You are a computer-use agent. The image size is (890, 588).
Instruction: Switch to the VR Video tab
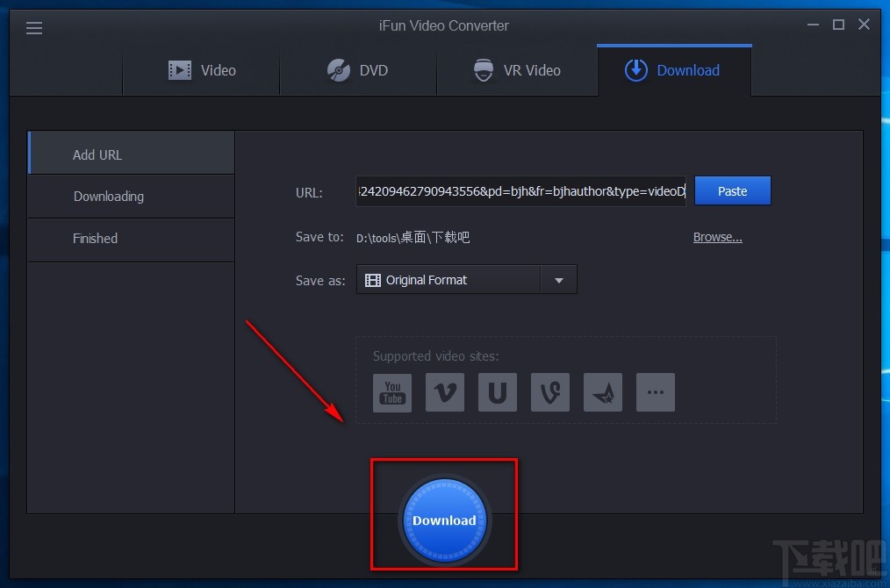[x=517, y=70]
